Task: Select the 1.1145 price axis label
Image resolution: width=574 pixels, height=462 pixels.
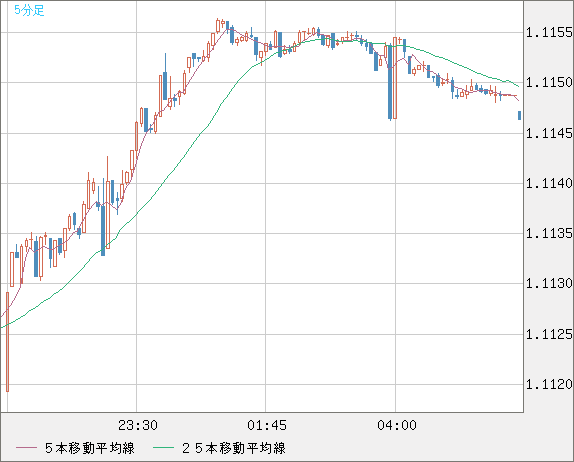Action: pyautogui.click(x=549, y=133)
